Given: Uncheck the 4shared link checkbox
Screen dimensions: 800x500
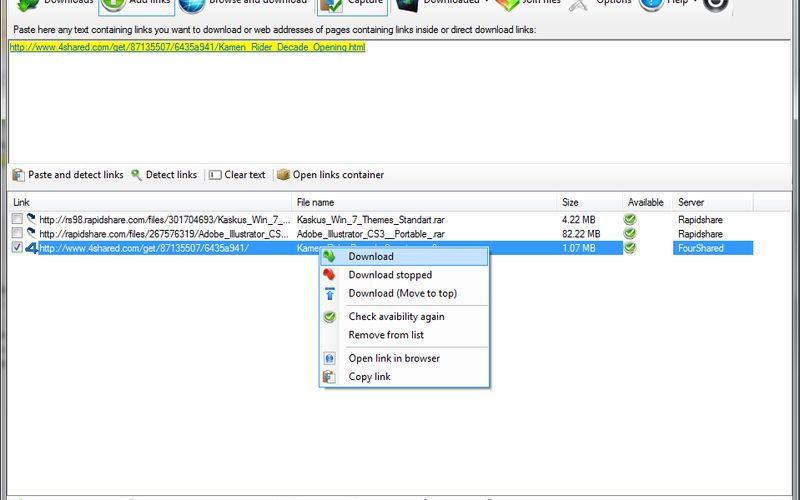Looking at the screenshot, I should [x=17, y=247].
